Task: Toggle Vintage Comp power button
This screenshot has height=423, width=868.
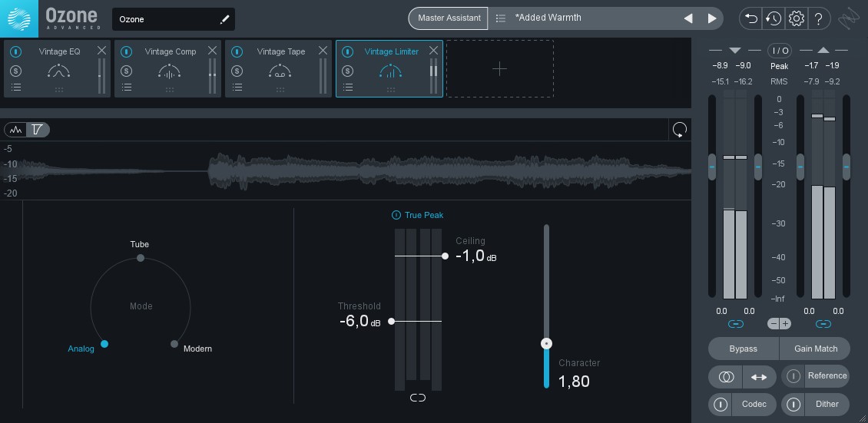Action: pyautogui.click(x=127, y=51)
